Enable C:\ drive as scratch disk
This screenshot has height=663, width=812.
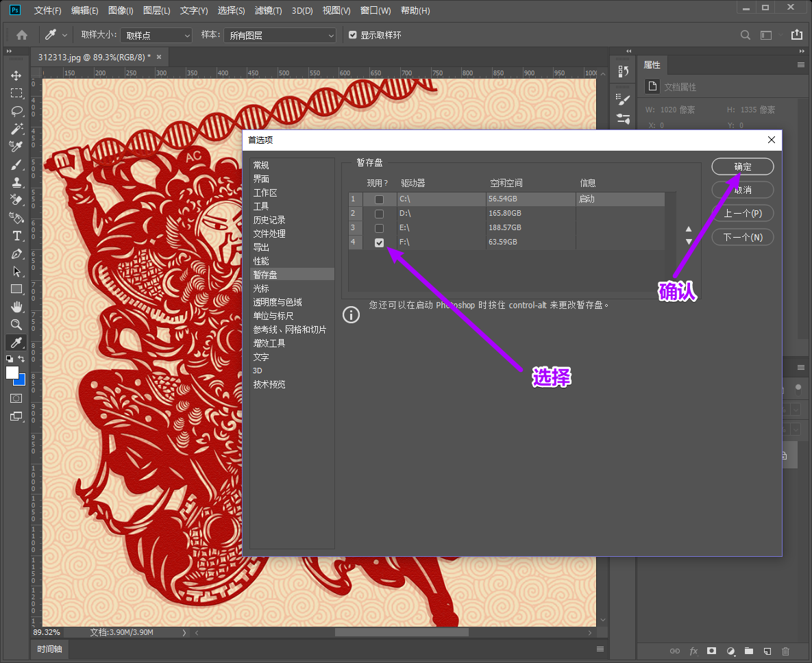379,199
